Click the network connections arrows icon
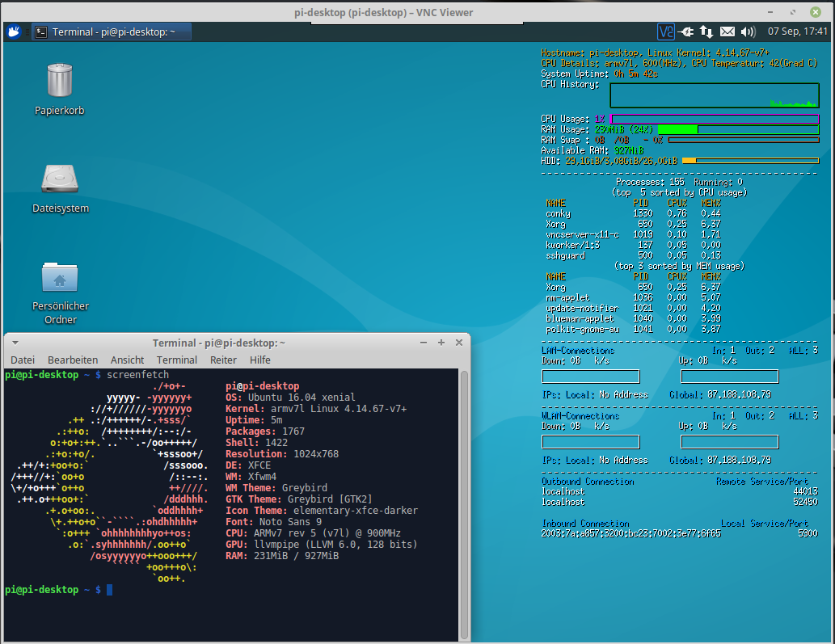Image resolution: width=835 pixels, height=644 pixels. coord(706,32)
